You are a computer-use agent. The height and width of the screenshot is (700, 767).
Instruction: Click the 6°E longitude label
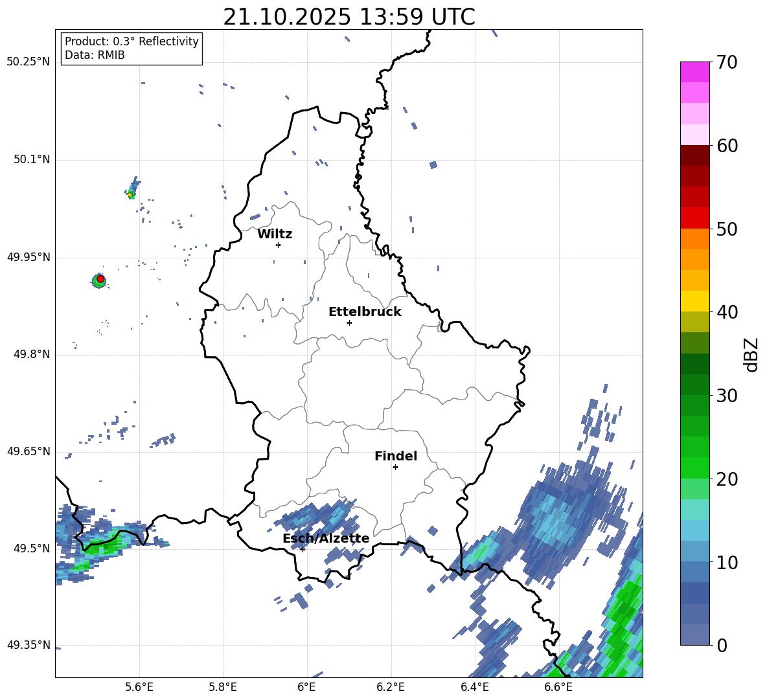point(306,687)
